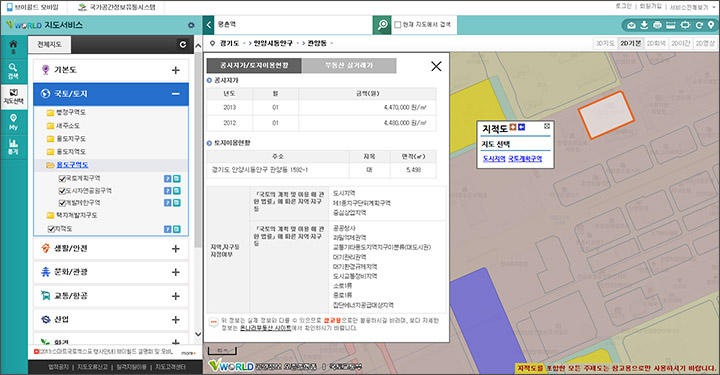Expand the 생활/안전 category
The height and width of the screenshot is (375, 720).
tap(175, 249)
